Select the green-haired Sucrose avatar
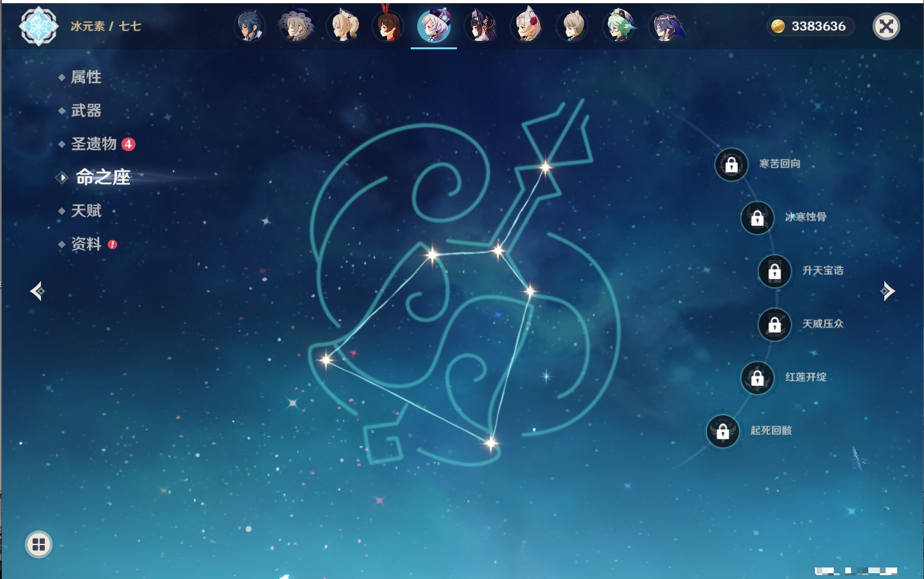924x579 pixels. (x=619, y=26)
